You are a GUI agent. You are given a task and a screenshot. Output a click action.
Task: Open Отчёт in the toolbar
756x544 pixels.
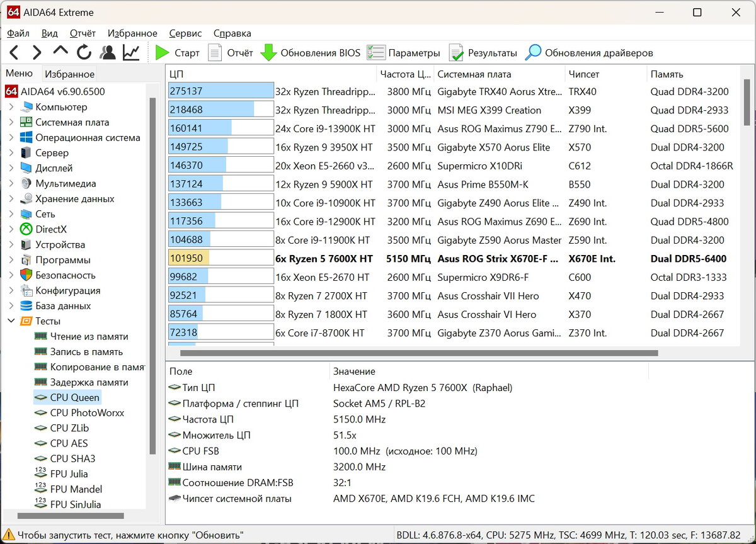pyautogui.click(x=231, y=53)
